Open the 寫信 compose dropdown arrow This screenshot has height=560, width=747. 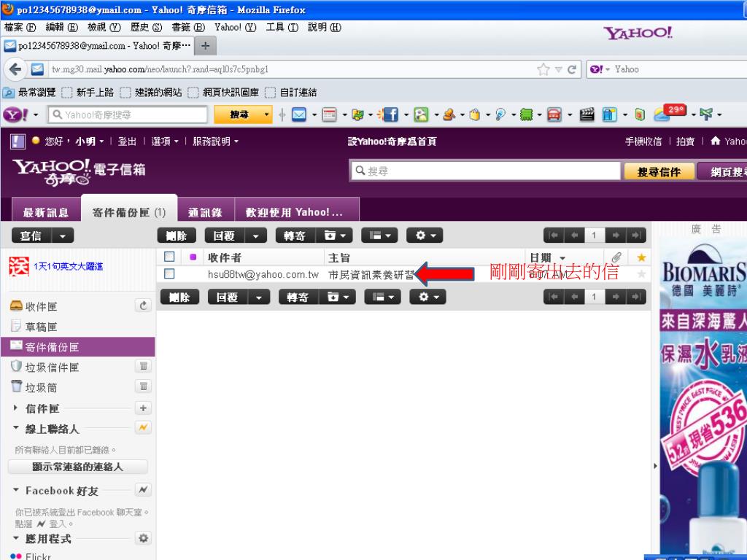pos(63,236)
